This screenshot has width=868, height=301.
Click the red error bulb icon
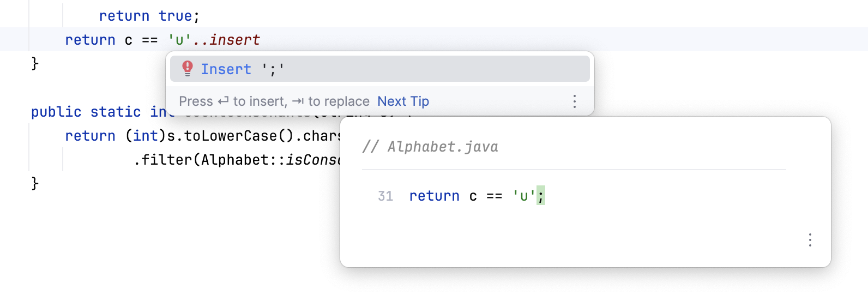click(x=188, y=69)
